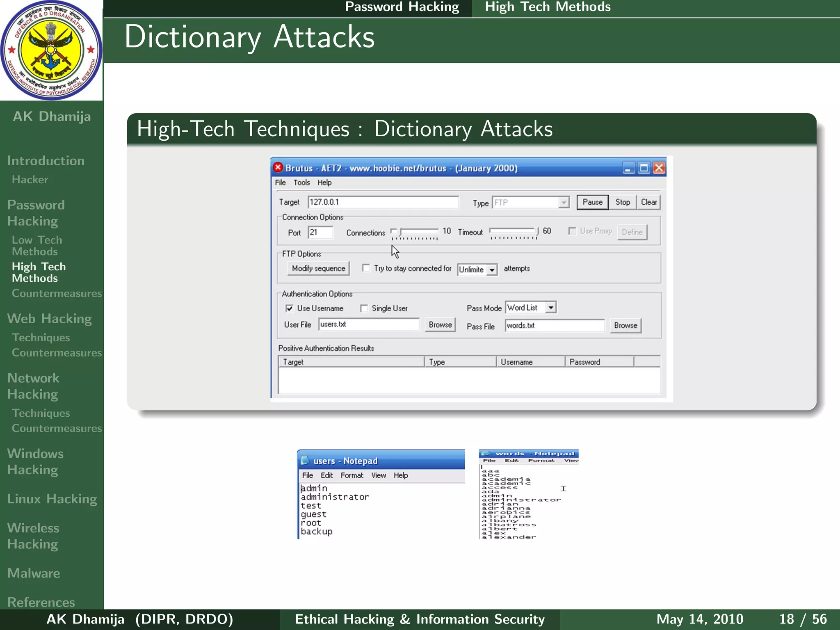Check Try to stay connected option
Viewport: 840px width, 630px height.
(366, 268)
